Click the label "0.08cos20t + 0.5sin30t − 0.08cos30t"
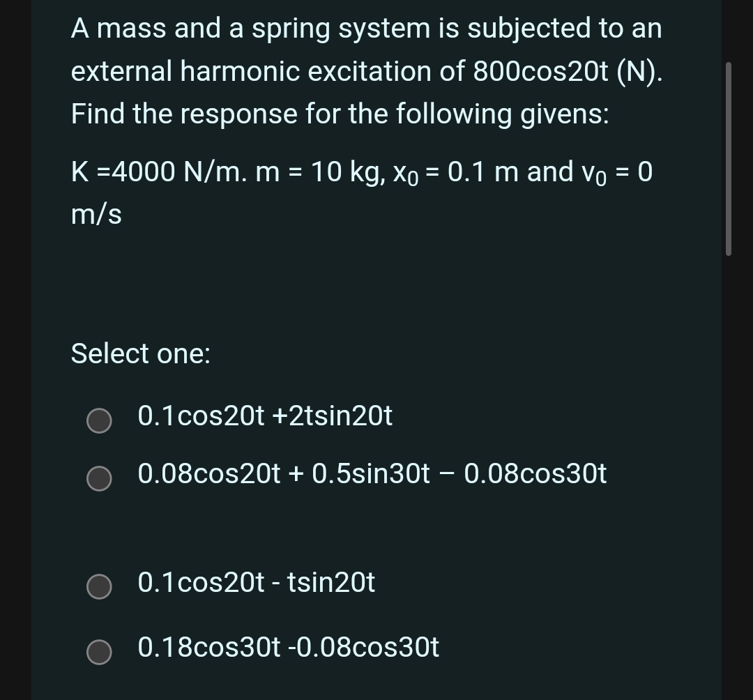This screenshot has width=753, height=700. 373,475
